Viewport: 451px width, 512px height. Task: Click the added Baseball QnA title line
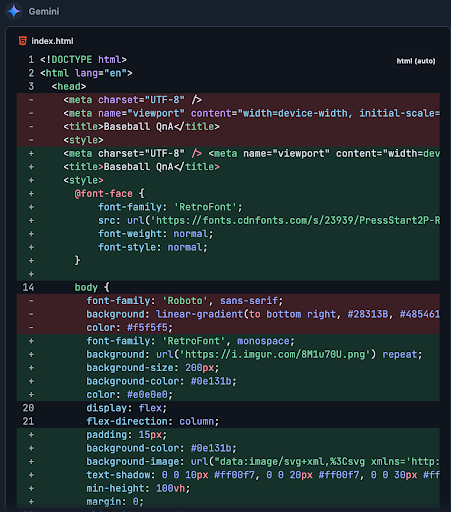point(141,167)
